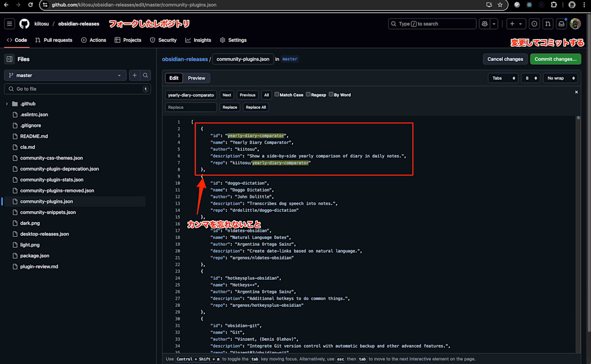Click the Replace All button
Image resolution: width=591 pixels, height=364 pixels.
(256, 107)
